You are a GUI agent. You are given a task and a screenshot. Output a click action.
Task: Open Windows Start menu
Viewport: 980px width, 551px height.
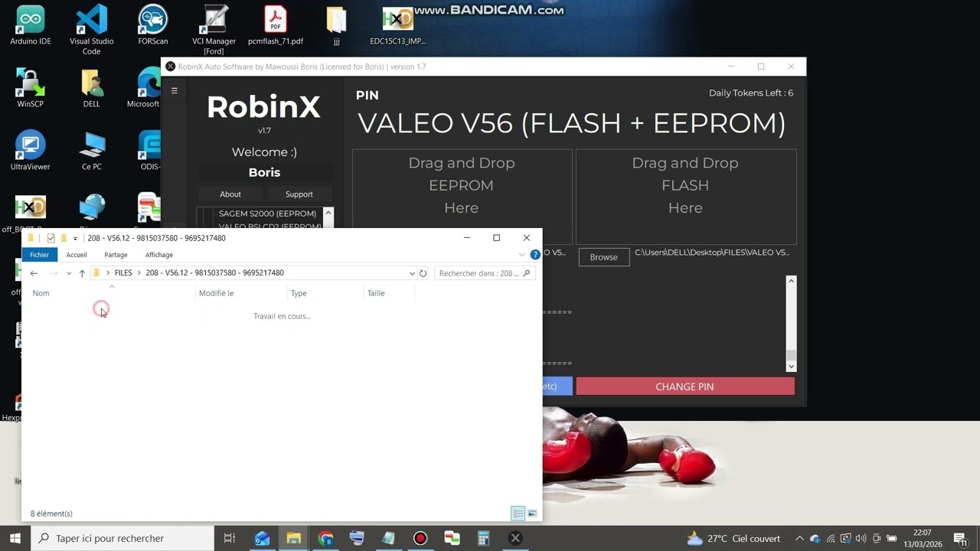[x=15, y=538]
